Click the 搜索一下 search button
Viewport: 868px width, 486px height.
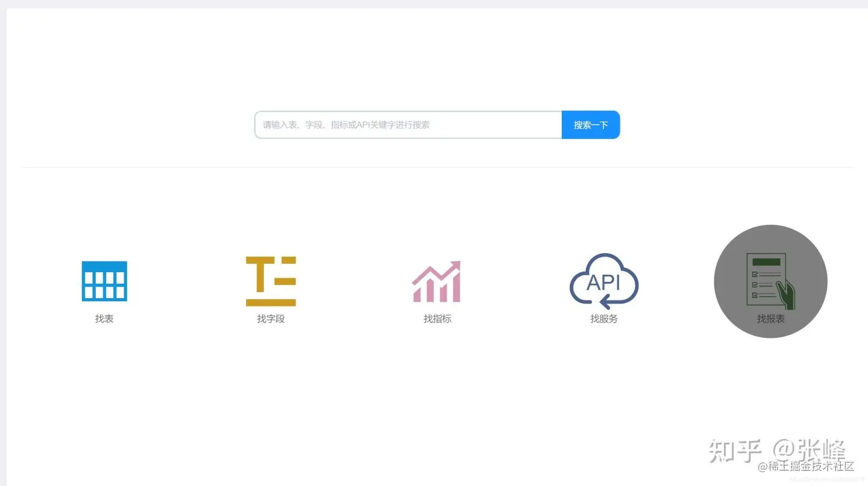click(x=591, y=125)
